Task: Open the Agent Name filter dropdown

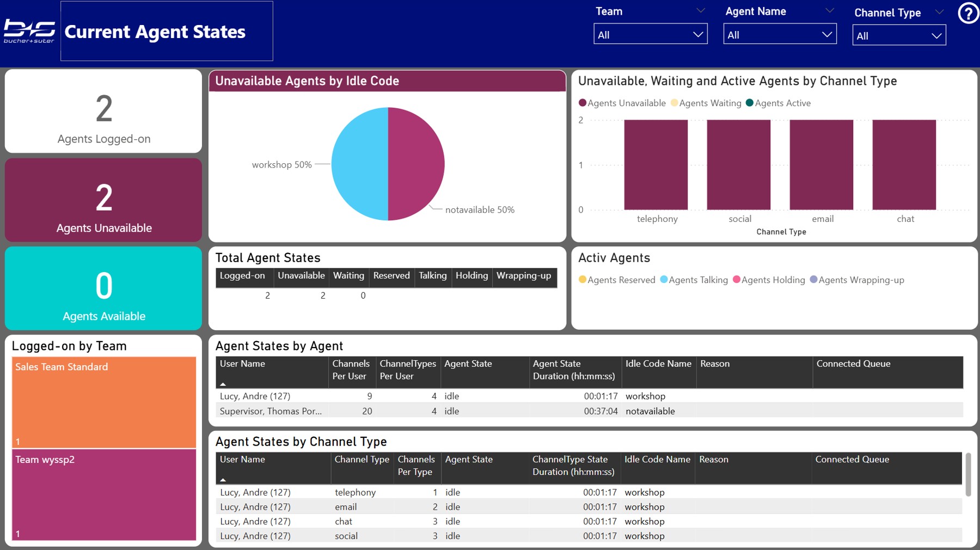Action: coord(780,35)
